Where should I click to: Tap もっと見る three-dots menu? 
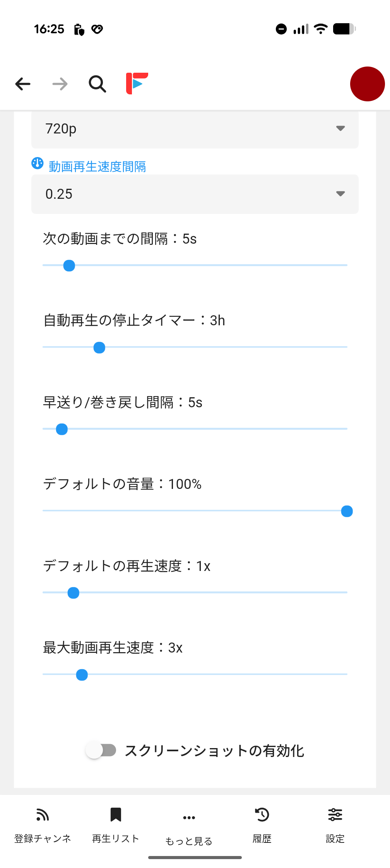coord(189,818)
